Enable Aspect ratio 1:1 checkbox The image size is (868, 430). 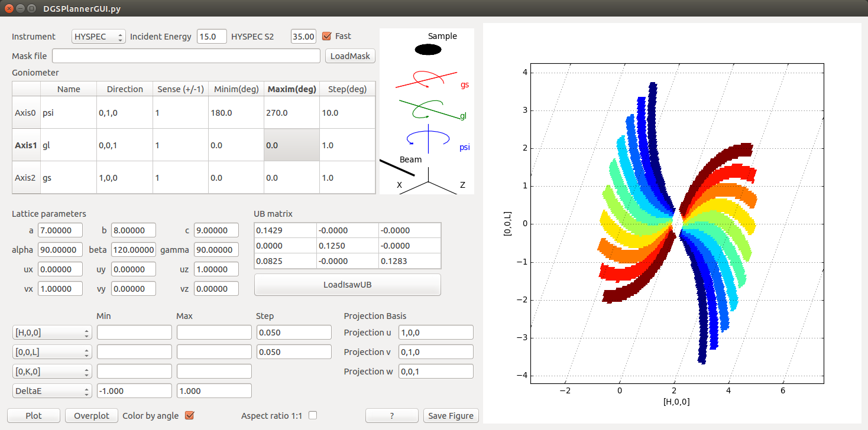313,415
